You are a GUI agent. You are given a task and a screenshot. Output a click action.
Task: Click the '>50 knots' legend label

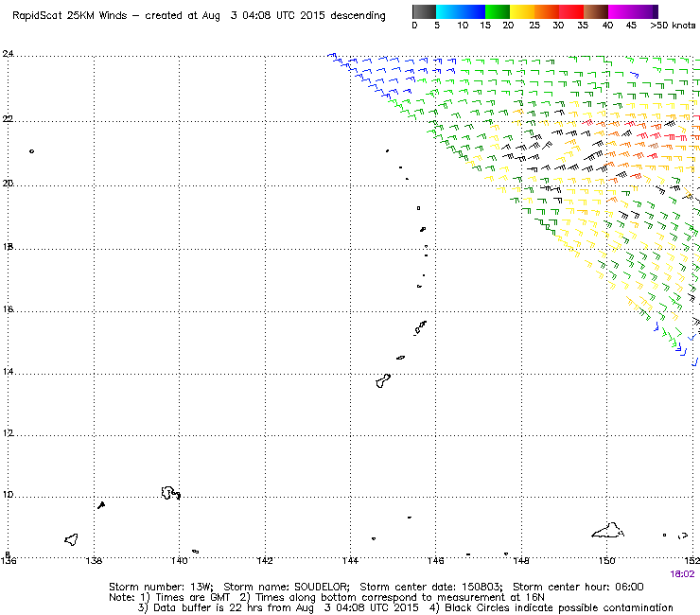click(673, 26)
